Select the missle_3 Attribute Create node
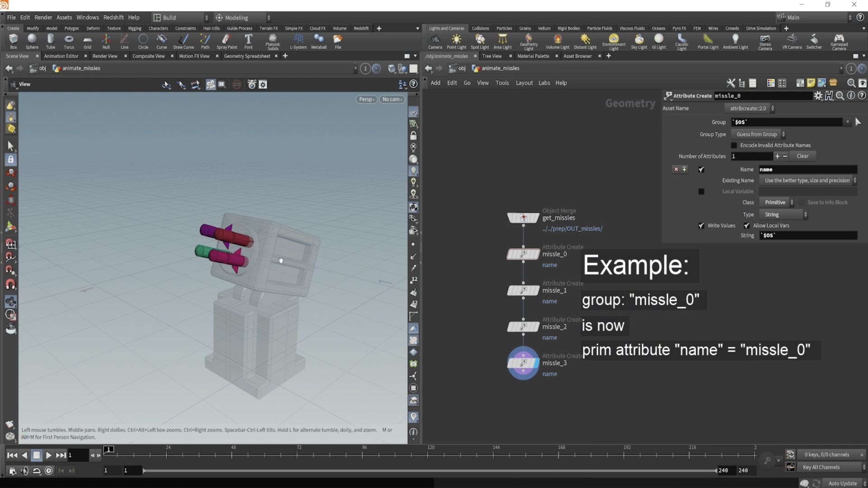The height and width of the screenshot is (488, 868). 523,363
